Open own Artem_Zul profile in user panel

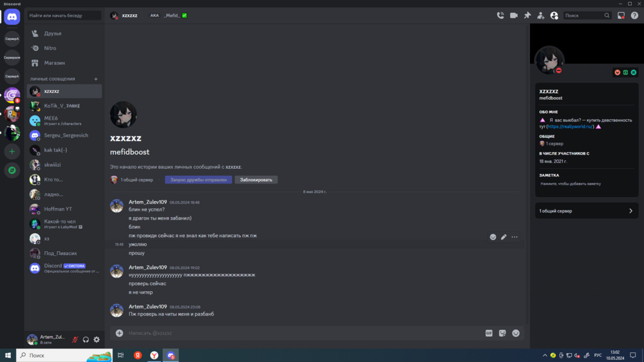click(x=46, y=339)
